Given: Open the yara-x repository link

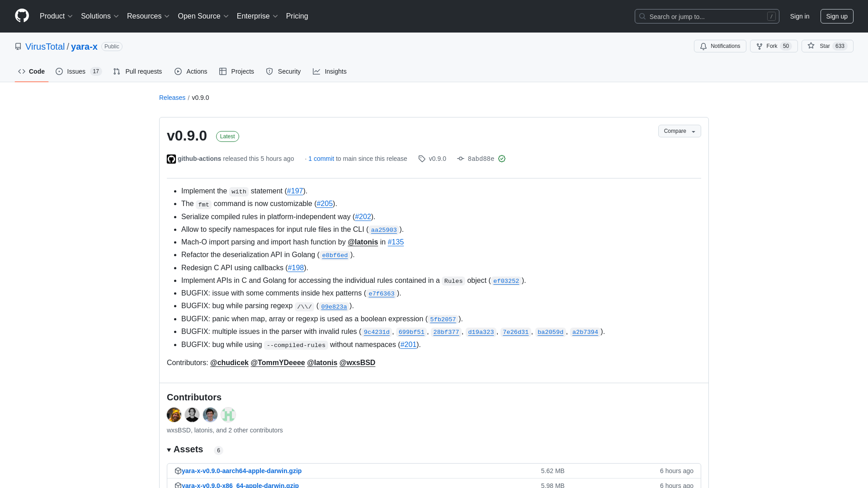Looking at the screenshot, I should tap(84, 47).
